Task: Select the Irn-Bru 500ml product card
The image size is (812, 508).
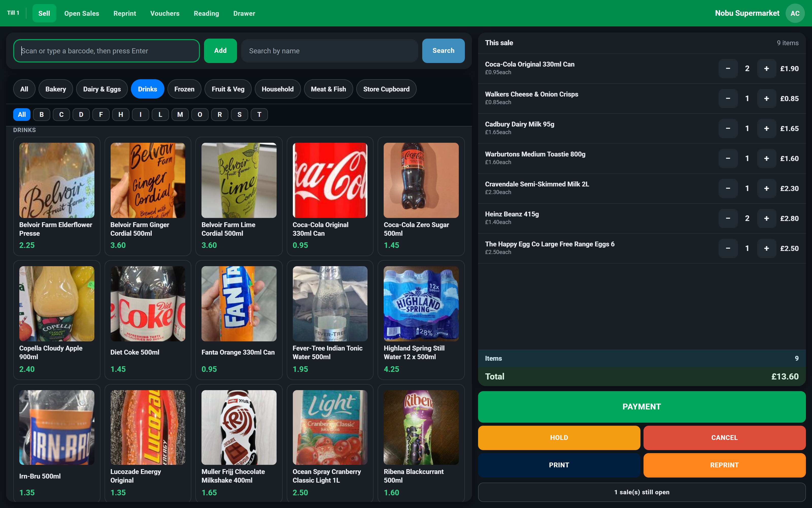Action: pyautogui.click(x=57, y=443)
